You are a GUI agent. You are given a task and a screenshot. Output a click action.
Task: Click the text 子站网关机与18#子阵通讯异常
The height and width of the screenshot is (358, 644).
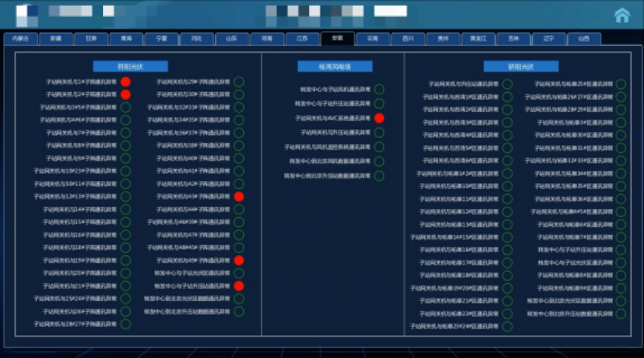coord(80,248)
